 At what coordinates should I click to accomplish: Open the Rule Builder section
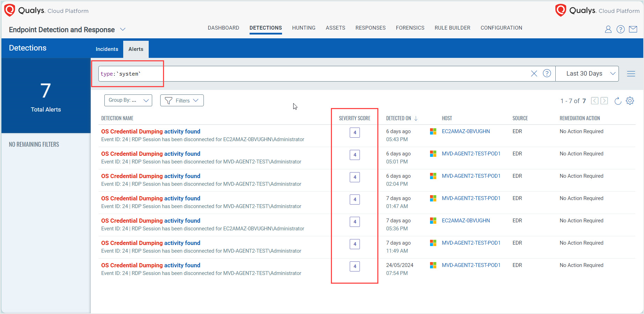pos(452,28)
